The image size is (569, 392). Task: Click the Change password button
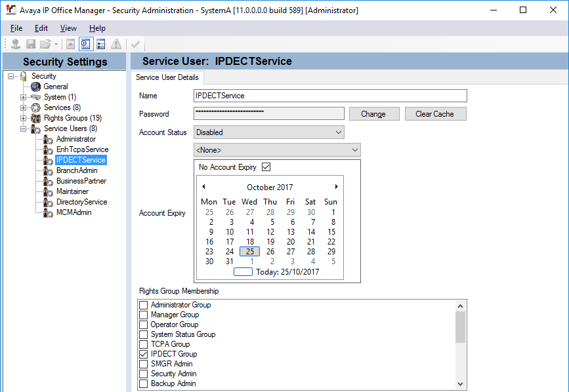374,114
